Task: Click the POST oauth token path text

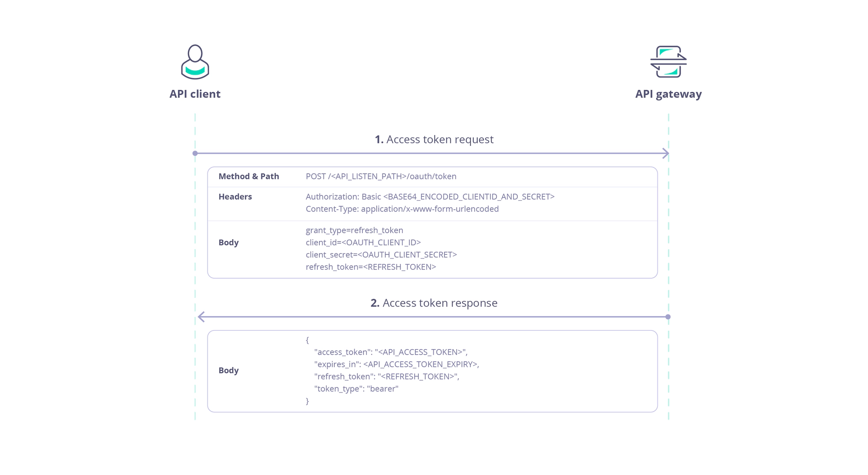Action: point(381,175)
